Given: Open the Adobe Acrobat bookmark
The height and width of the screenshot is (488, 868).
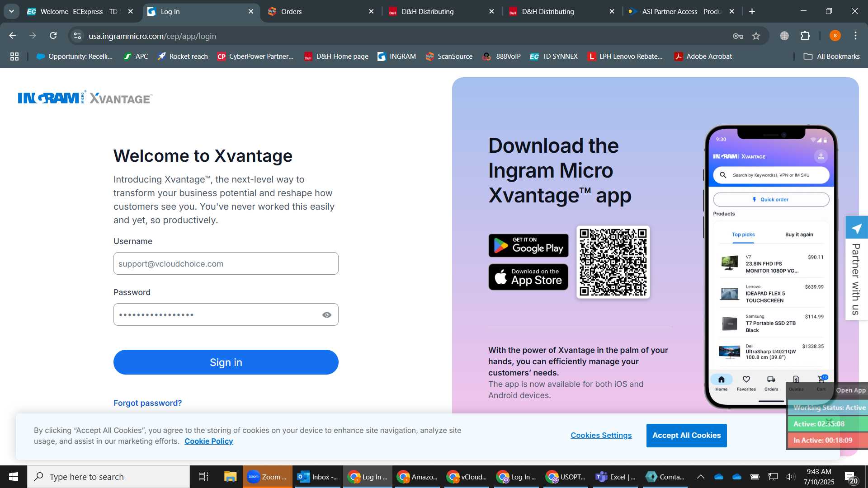Looking at the screenshot, I should click(703, 56).
